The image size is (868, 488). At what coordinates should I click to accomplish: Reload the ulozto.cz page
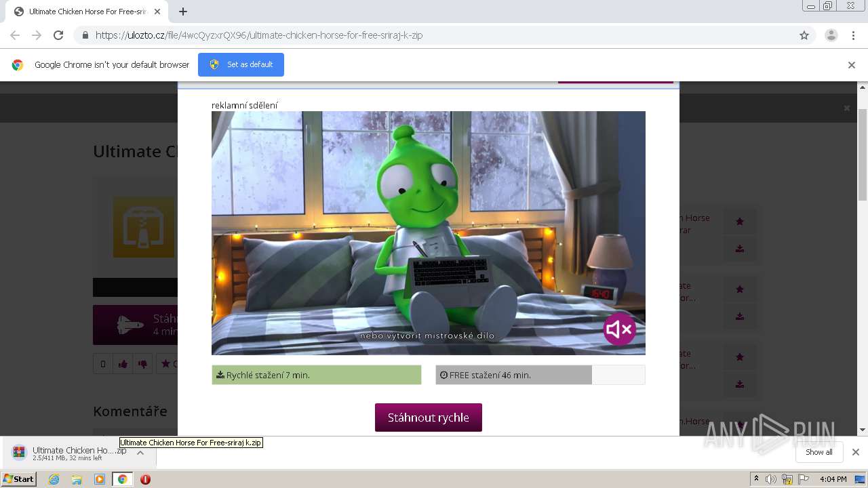(x=58, y=35)
